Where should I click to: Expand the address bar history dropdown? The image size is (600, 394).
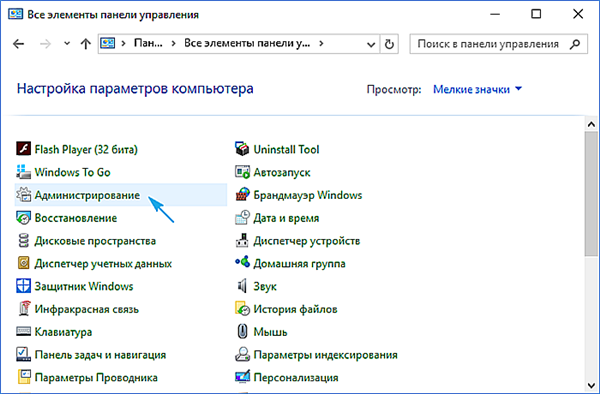coord(371,44)
